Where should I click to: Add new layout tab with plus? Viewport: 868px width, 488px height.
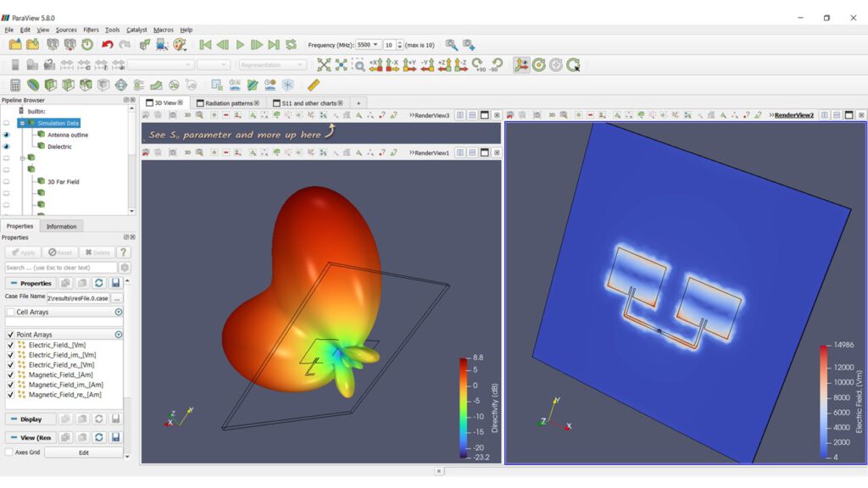[359, 103]
